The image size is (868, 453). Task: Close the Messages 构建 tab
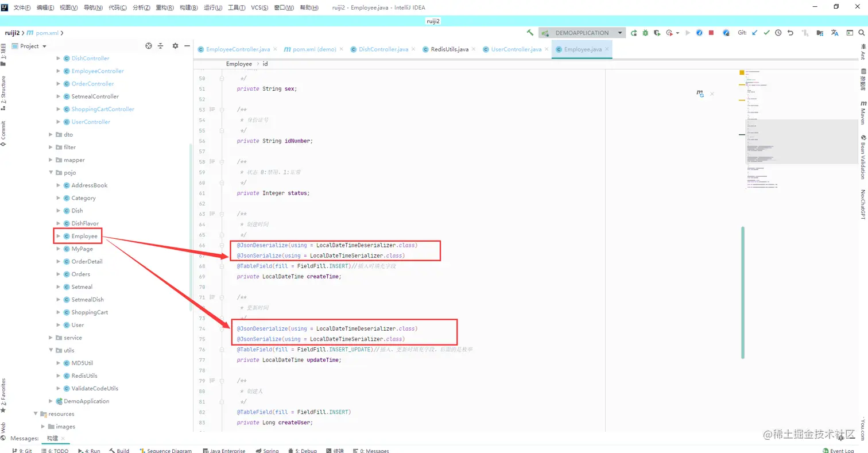point(63,439)
